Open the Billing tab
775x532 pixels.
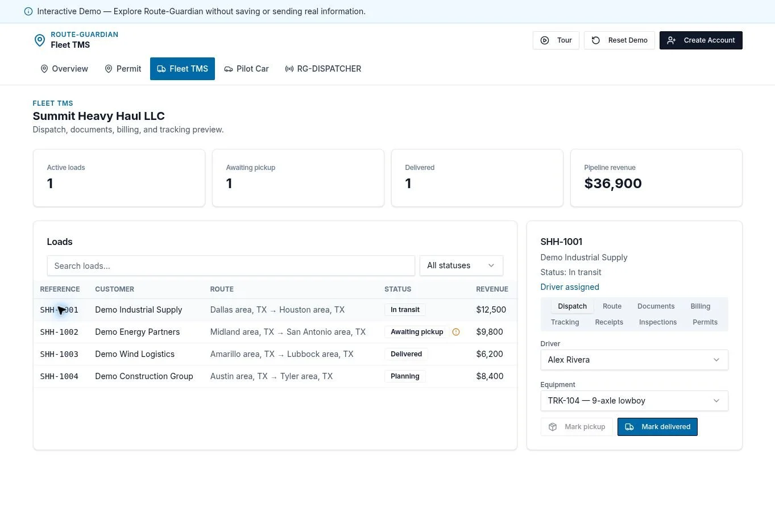[x=700, y=306]
